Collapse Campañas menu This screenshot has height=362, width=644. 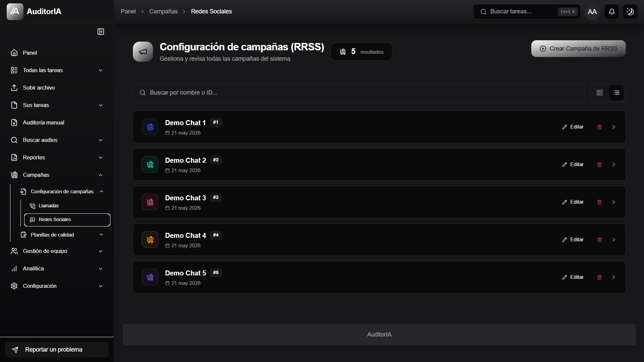point(57,175)
